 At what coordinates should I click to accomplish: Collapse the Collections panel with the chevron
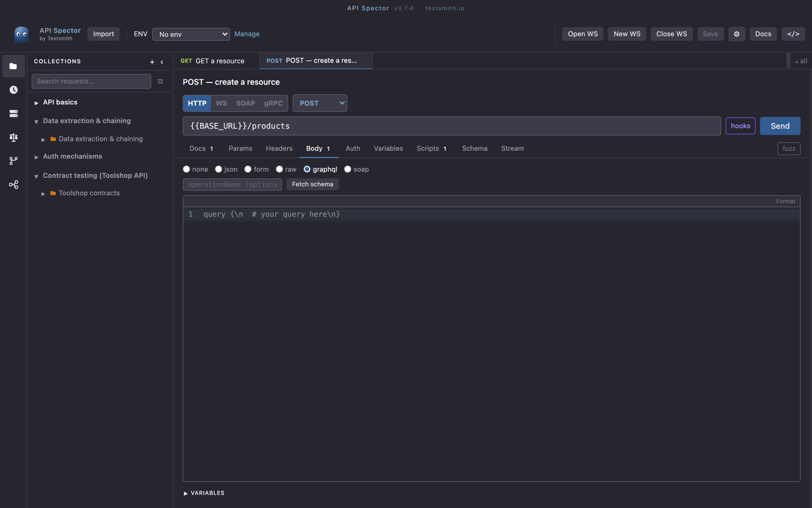coord(162,62)
